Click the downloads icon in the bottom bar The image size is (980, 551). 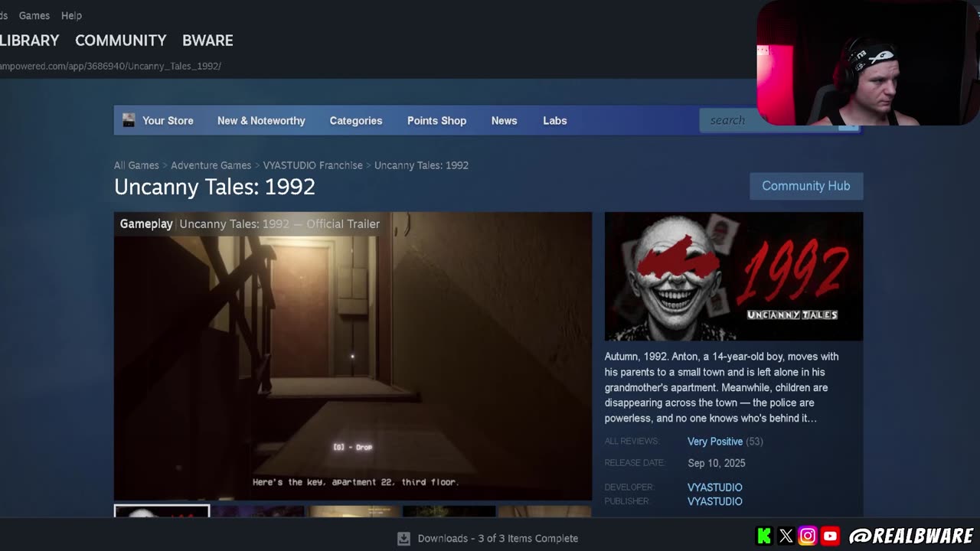[403, 539]
